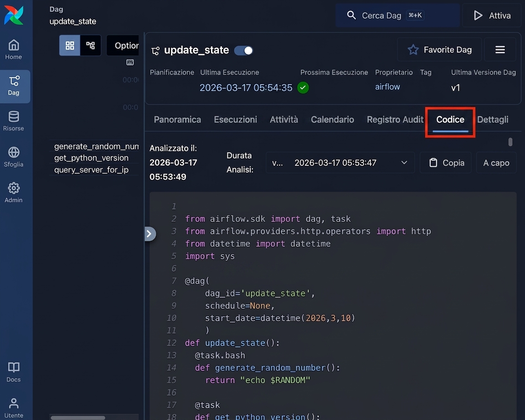525x420 pixels.
Task: Open Risorse in the sidebar
Action: [x=14, y=121]
